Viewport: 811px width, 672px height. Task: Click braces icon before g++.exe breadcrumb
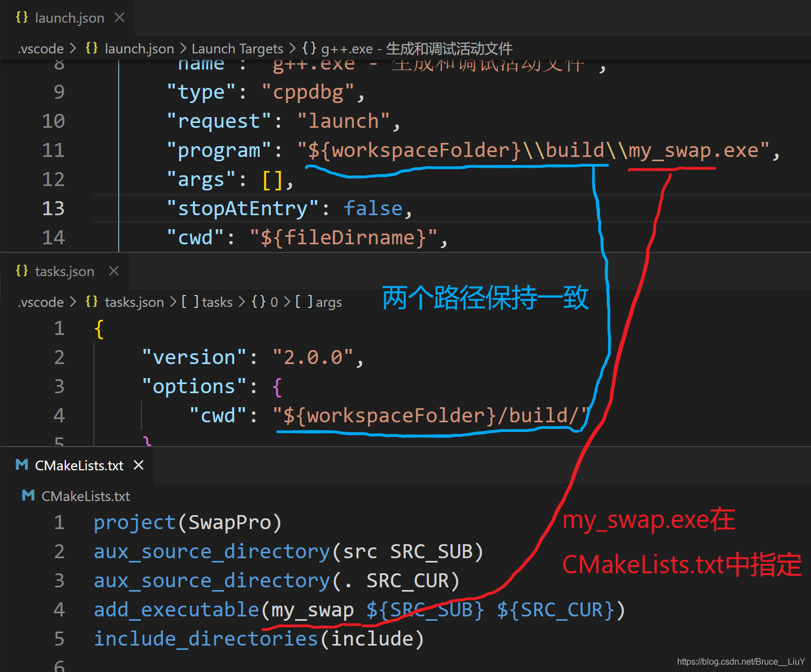[309, 48]
